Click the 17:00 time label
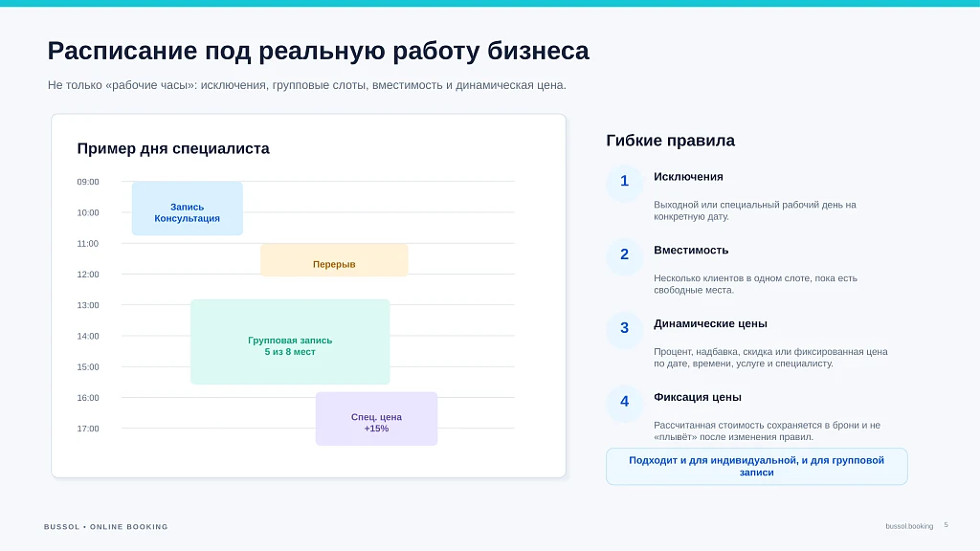This screenshot has height=551, width=980. tap(88, 429)
